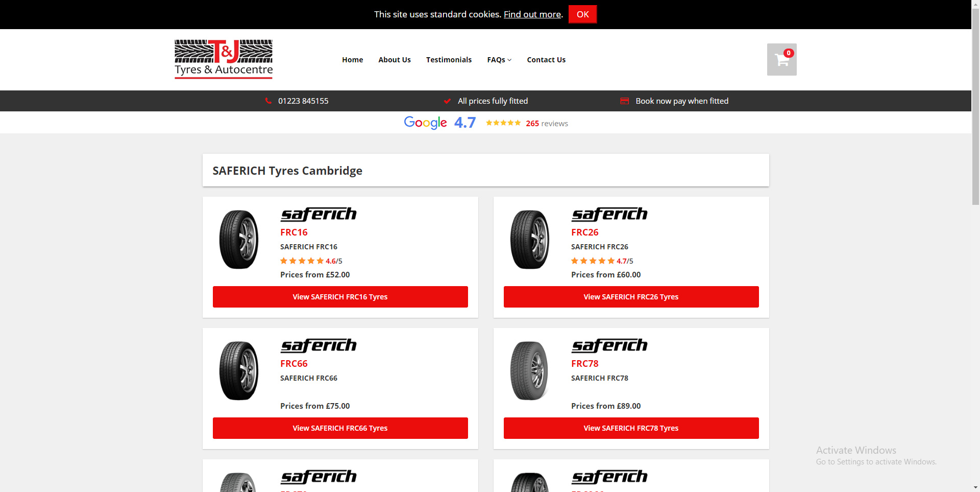
Task: Open the FRC16 title link
Action: 294,232
